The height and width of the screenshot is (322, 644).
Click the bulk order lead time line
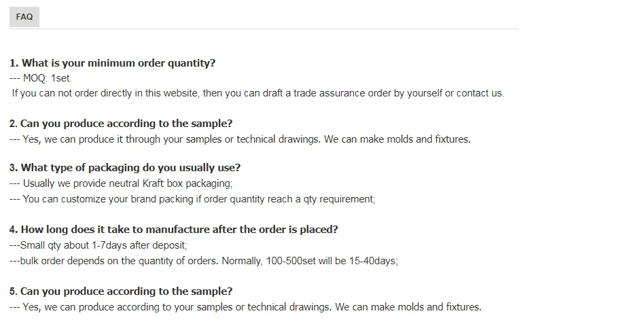[x=204, y=261]
